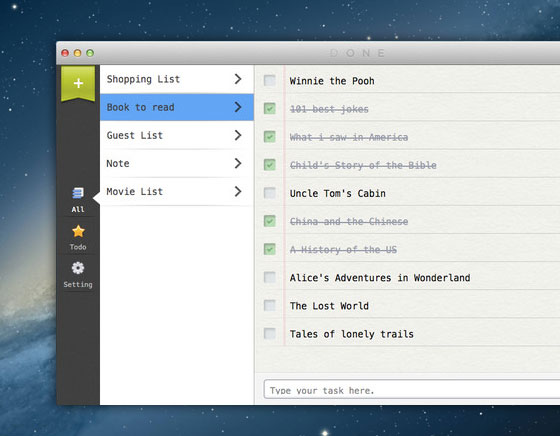This screenshot has width=560, height=436.
Task: Click 'China and the Chinese' task text
Action: (349, 222)
